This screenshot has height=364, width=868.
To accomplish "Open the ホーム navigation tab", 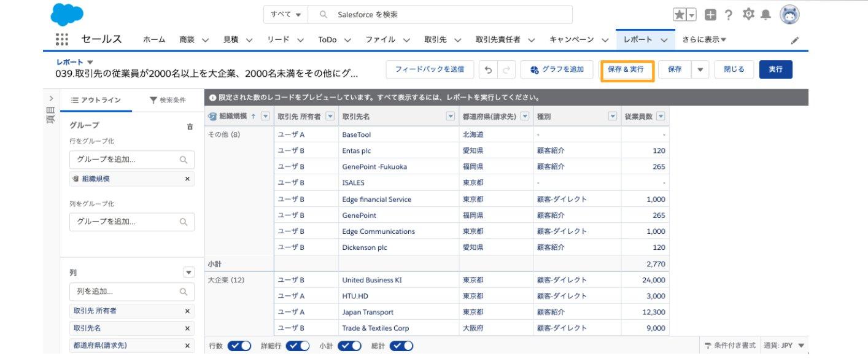I will (154, 39).
